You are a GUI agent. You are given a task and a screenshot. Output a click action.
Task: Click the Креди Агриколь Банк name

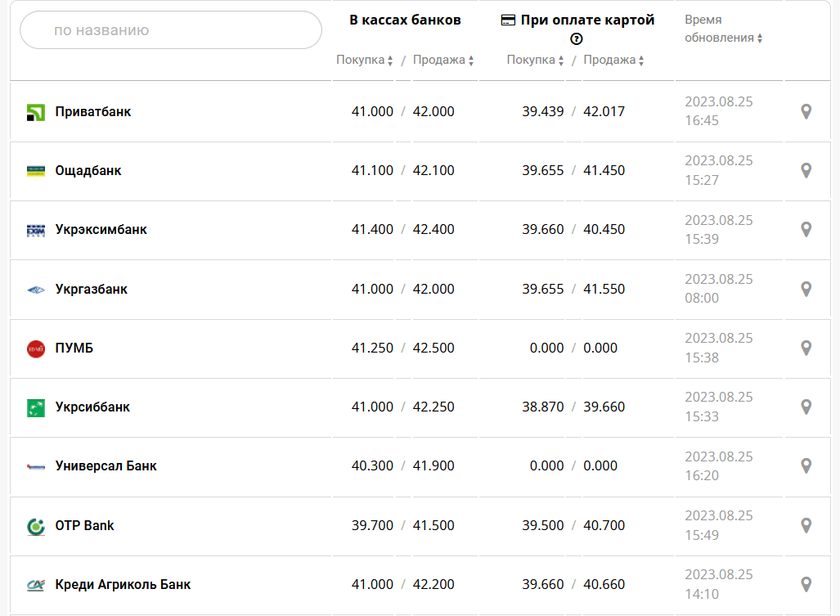point(123,584)
